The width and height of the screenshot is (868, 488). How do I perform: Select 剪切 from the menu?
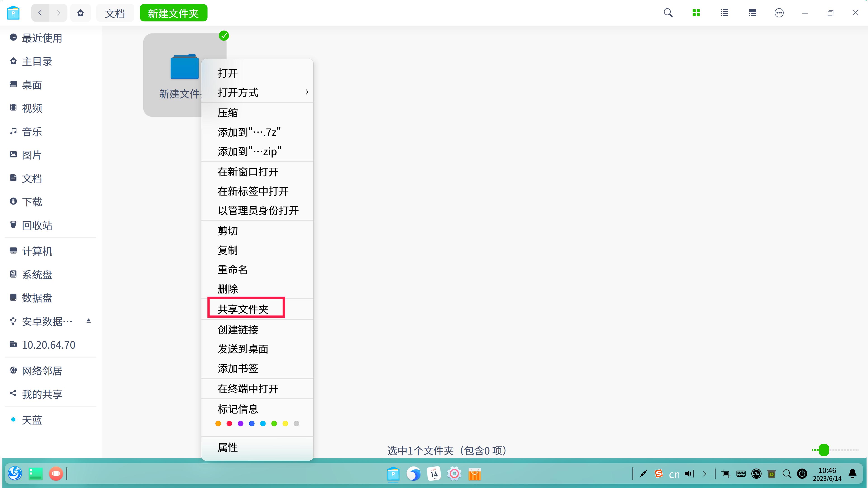click(257, 231)
